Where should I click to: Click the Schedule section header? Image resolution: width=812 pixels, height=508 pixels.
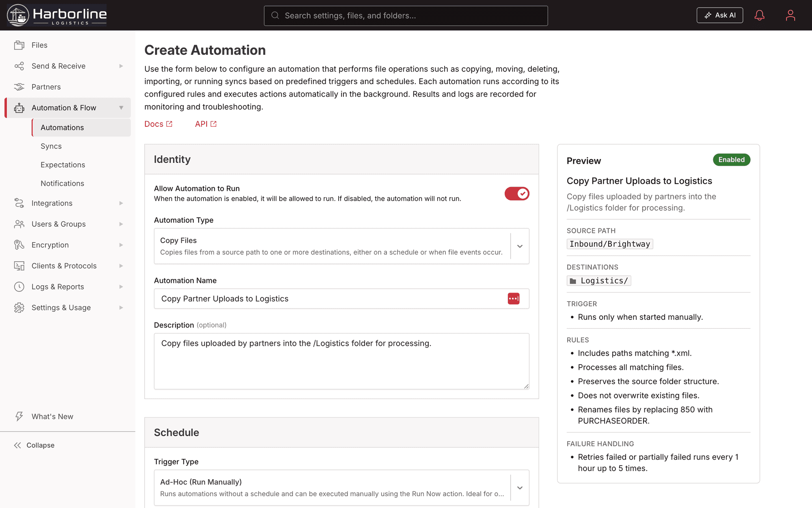pos(341,432)
